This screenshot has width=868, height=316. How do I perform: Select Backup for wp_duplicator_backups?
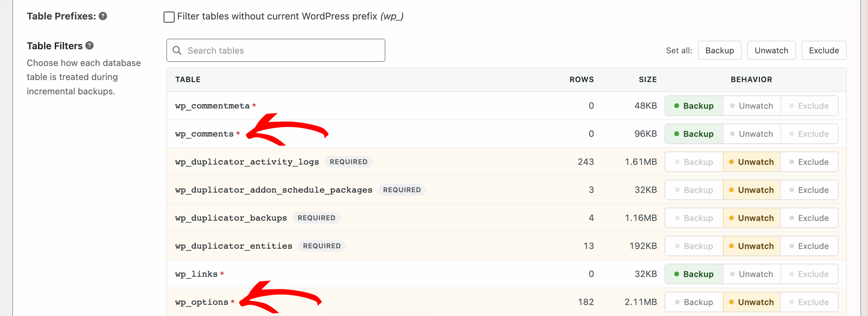[x=694, y=218]
